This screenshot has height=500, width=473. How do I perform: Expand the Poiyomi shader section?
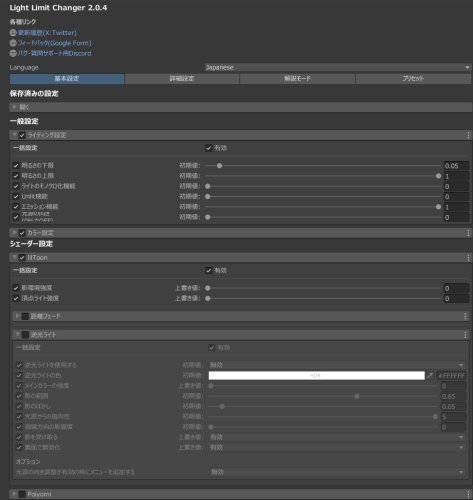(14, 494)
